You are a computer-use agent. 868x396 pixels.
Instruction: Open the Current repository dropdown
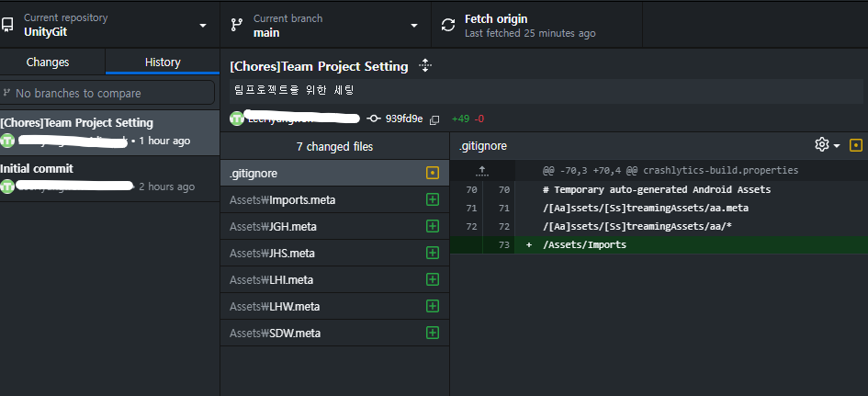tap(109, 25)
